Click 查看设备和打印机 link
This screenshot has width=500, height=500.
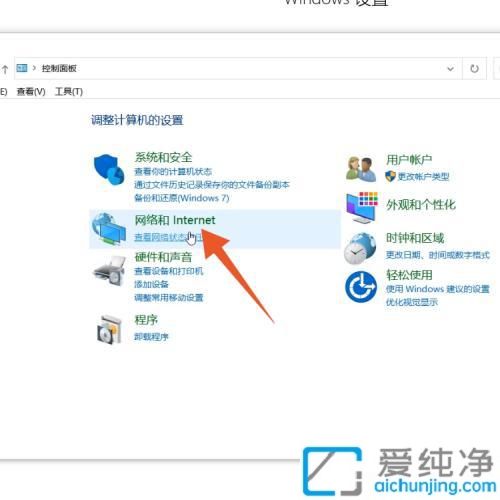169,271
